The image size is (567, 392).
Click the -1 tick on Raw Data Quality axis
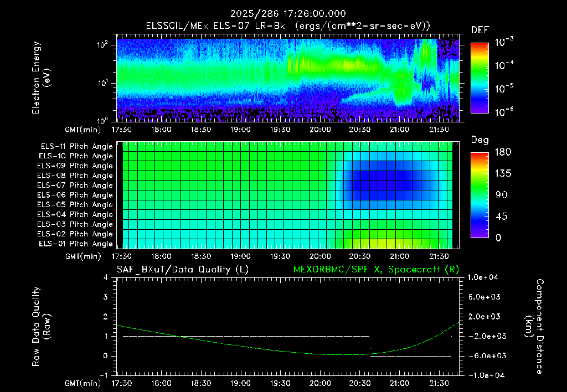click(104, 375)
